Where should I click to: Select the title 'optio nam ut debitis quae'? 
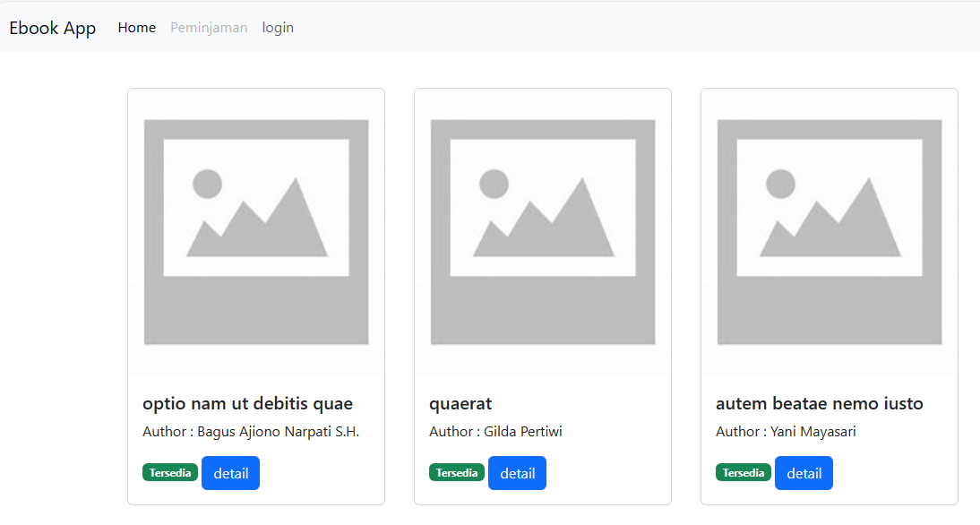tap(247, 404)
